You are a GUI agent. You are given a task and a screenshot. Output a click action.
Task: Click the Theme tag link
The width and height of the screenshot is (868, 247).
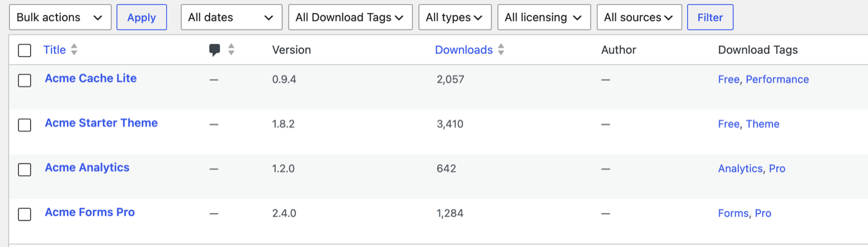point(763,124)
